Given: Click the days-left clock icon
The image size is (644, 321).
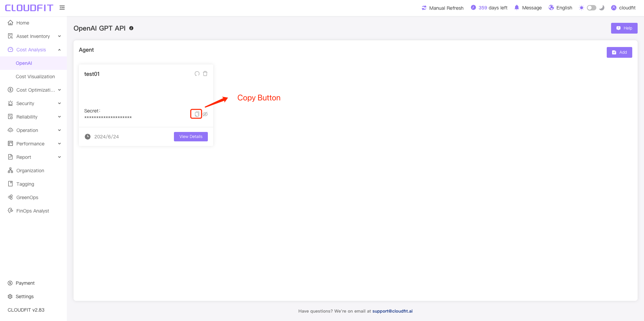Looking at the screenshot, I should click(x=473, y=7).
